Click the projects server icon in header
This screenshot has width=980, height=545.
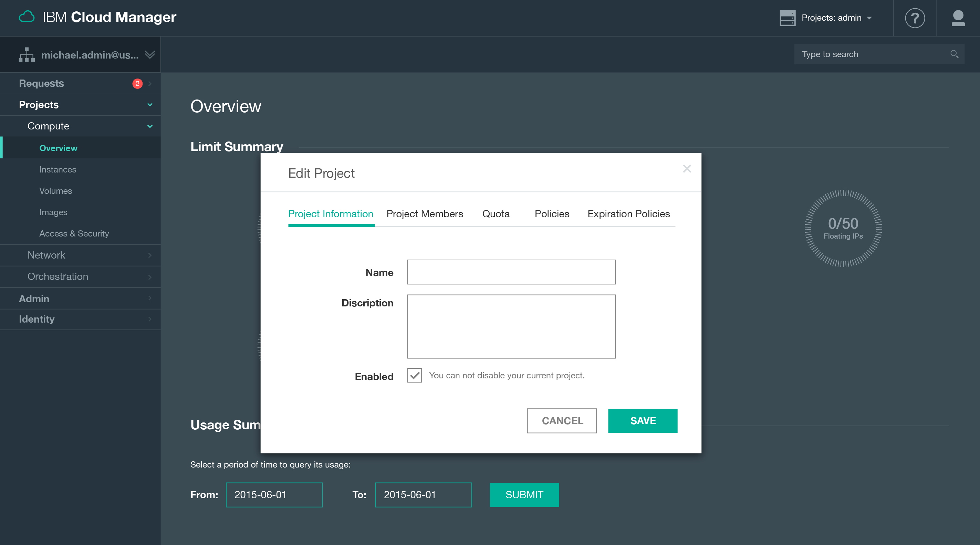point(787,18)
